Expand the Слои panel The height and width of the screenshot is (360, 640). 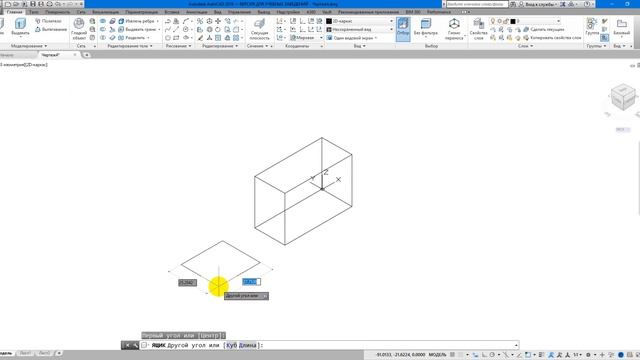[x=525, y=46]
